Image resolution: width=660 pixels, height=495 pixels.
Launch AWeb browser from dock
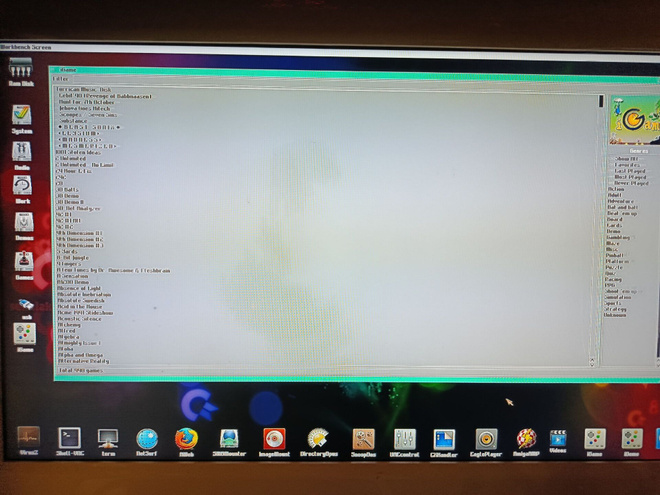[186, 442]
